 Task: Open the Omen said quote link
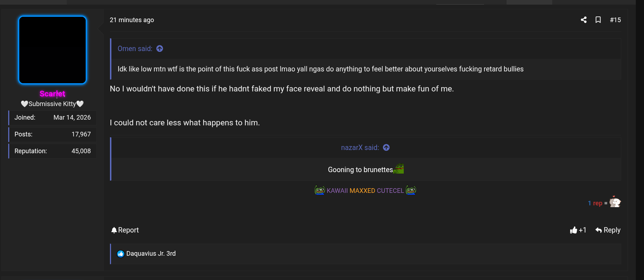[x=135, y=49]
